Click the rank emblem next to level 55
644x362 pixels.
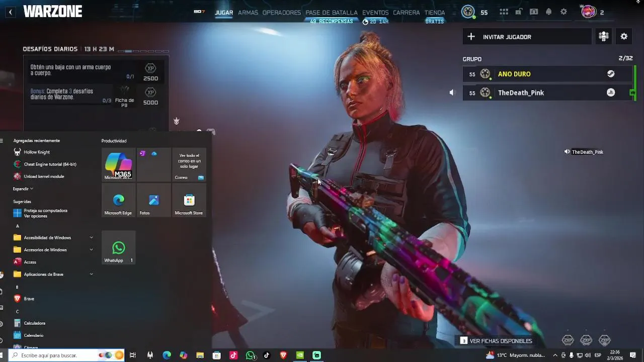pos(468,12)
